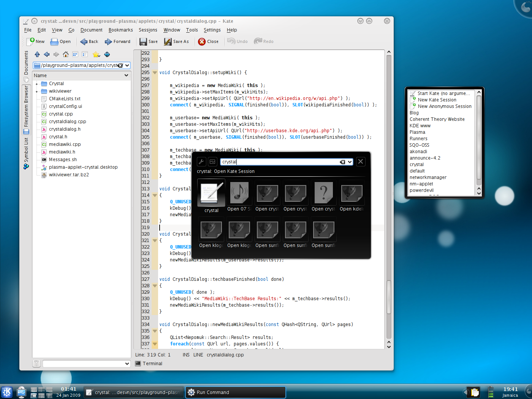The width and height of the screenshot is (532, 399).
Task: Switch to the Documents side tab
Action: (26, 66)
